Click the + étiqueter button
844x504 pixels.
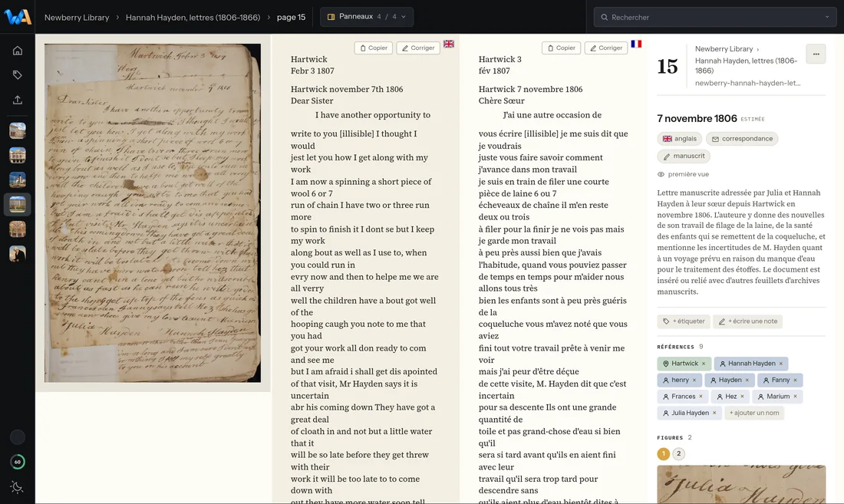684,321
